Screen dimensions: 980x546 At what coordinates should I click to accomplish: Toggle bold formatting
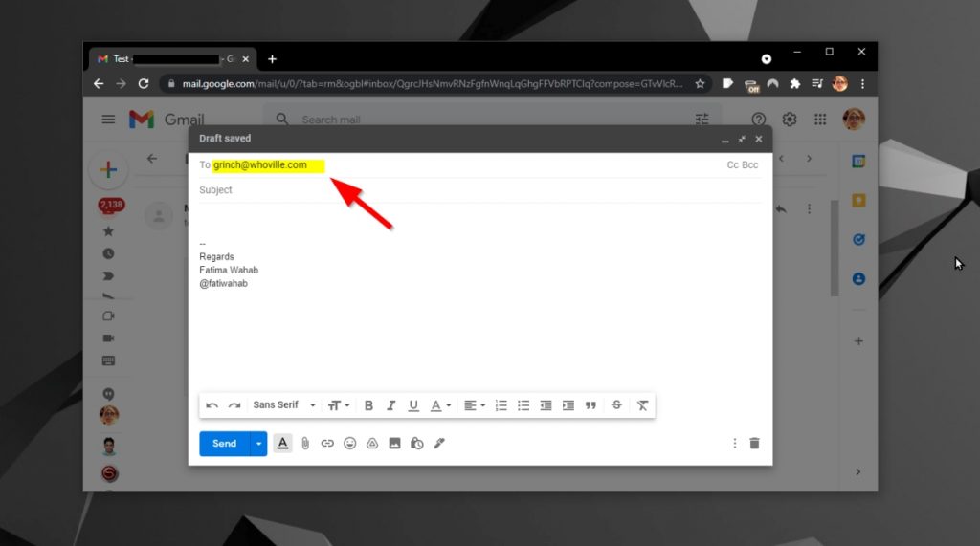368,405
